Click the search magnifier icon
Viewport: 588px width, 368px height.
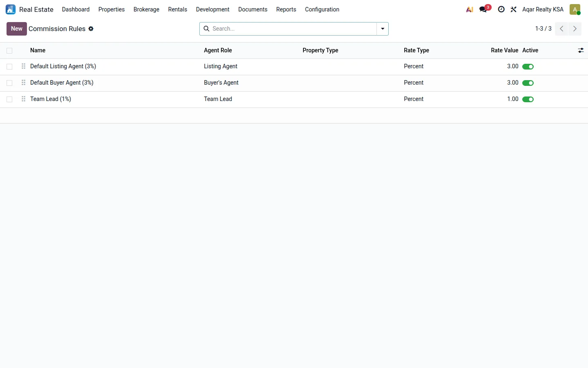point(207,29)
